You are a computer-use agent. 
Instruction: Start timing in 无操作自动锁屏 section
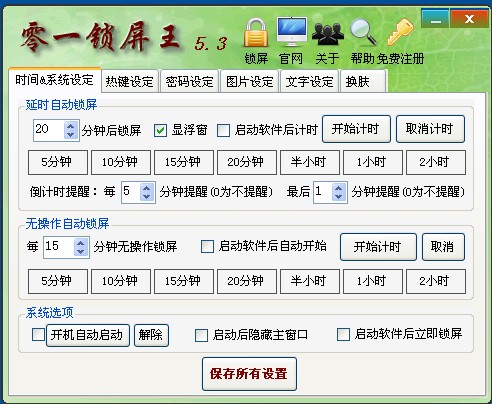coord(378,247)
